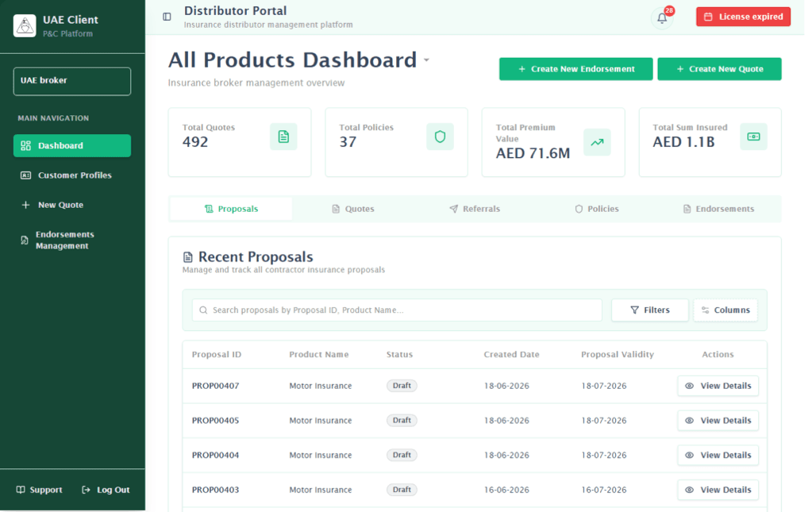Viewport: 812px width, 512px height.
Task: Click the Columns settings slider icon
Action: pos(706,310)
